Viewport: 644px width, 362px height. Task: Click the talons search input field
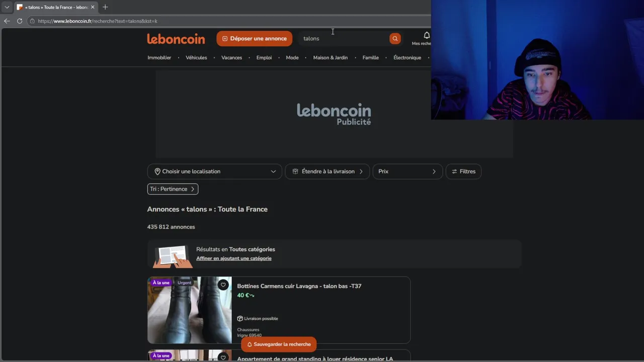point(344,39)
